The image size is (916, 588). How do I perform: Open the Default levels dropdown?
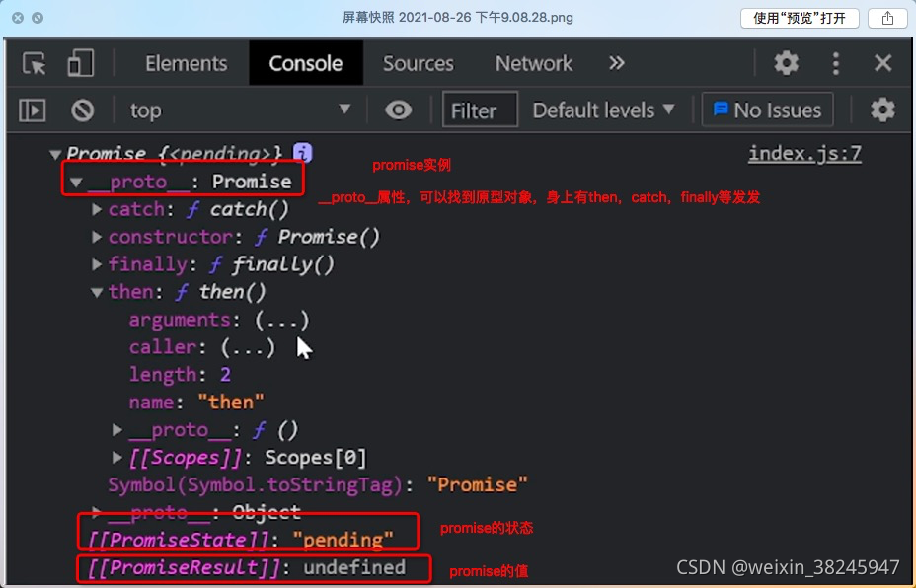[x=603, y=110]
